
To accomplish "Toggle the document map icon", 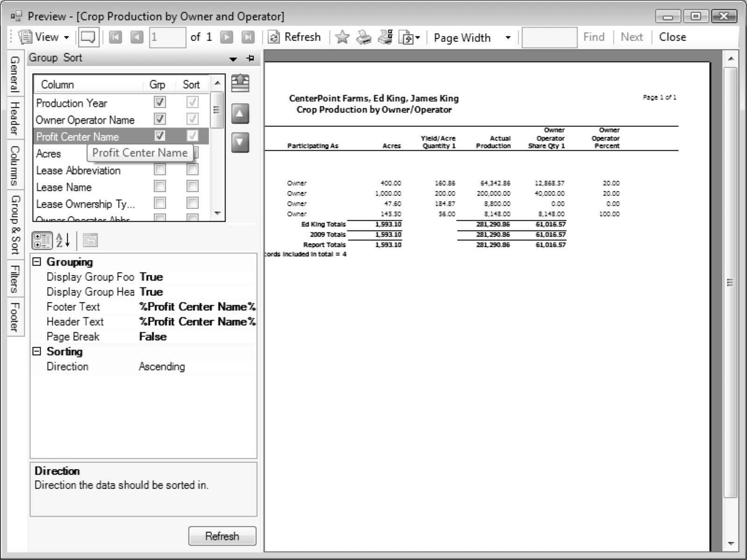I will [88, 37].
